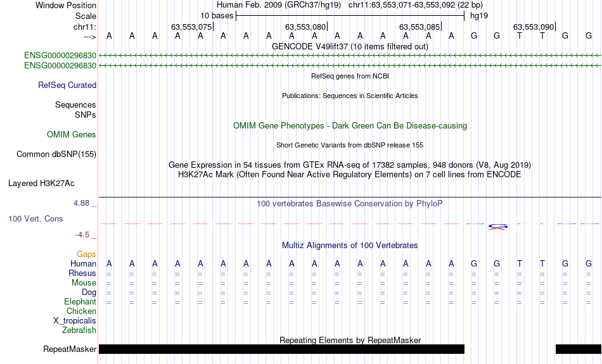Click the 4.88 PhyloP upper scale value
The width and height of the screenshot is (602, 364).
[x=81, y=203]
